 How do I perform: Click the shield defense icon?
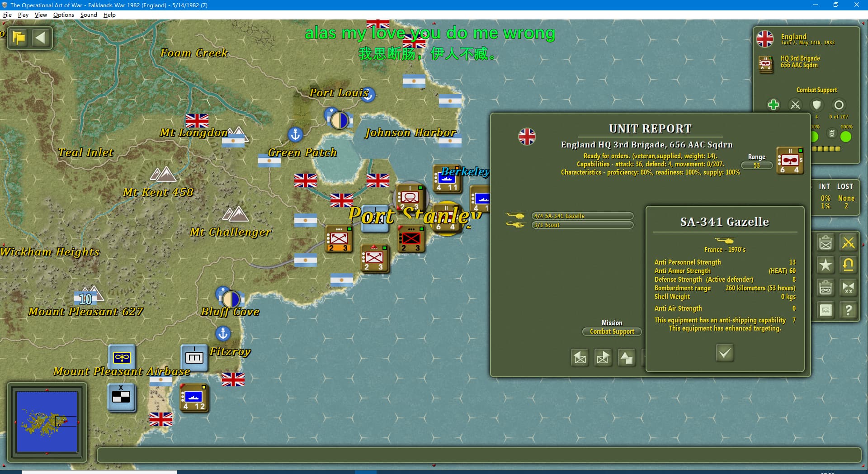tap(816, 105)
